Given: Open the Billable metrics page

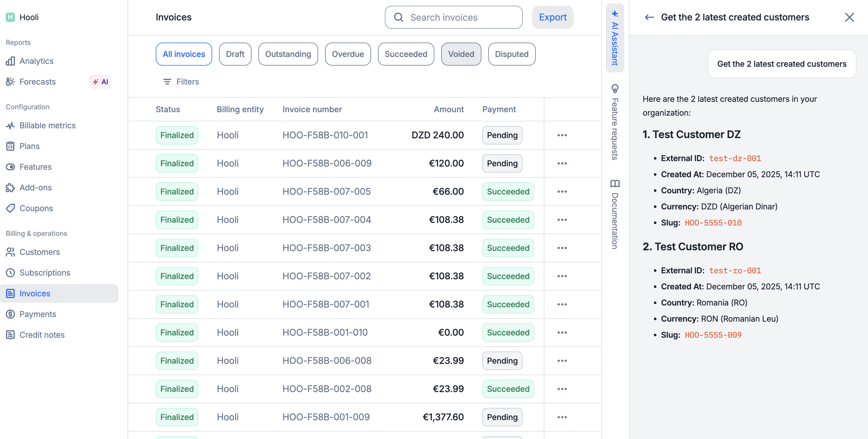Looking at the screenshot, I should (x=47, y=125).
